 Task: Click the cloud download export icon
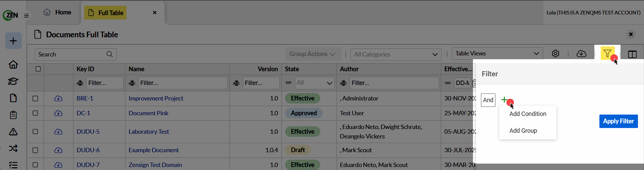(581, 54)
